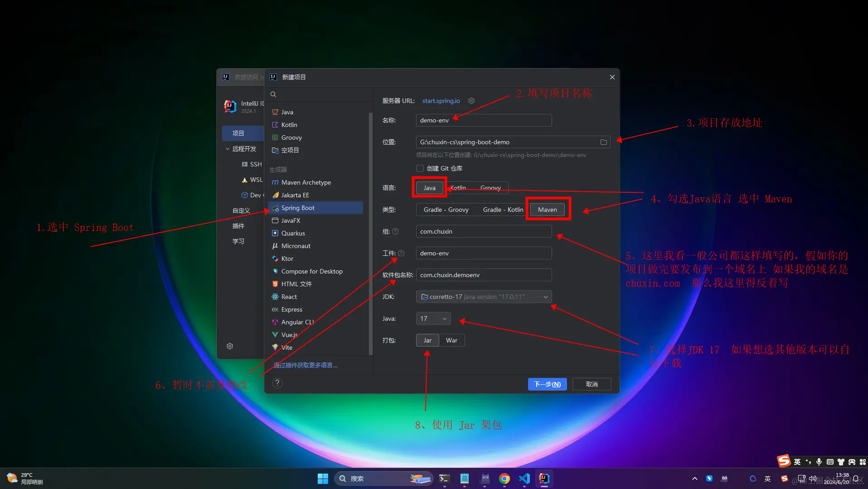Screen dimensions: 868x489
Task: Open JDK corretto-17 dropdown
Action: [484, 297]
